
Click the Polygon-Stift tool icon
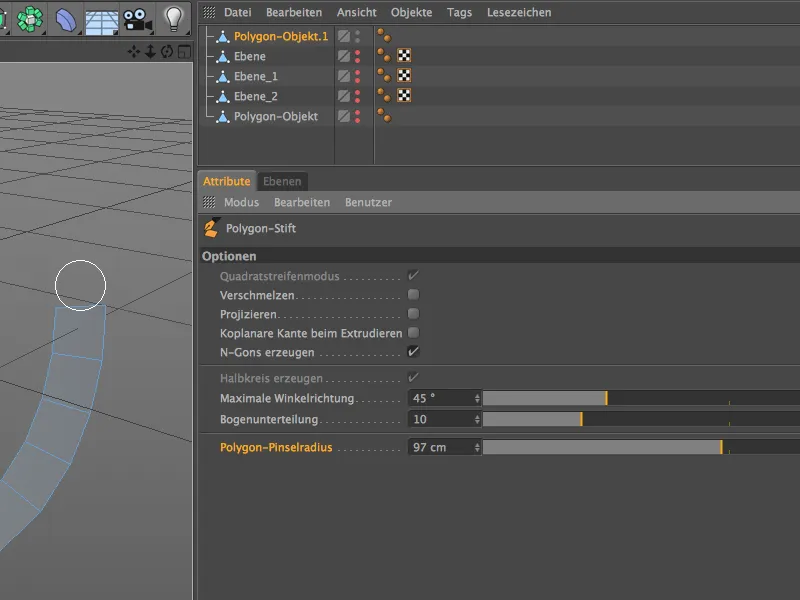(x=210, y=227)
